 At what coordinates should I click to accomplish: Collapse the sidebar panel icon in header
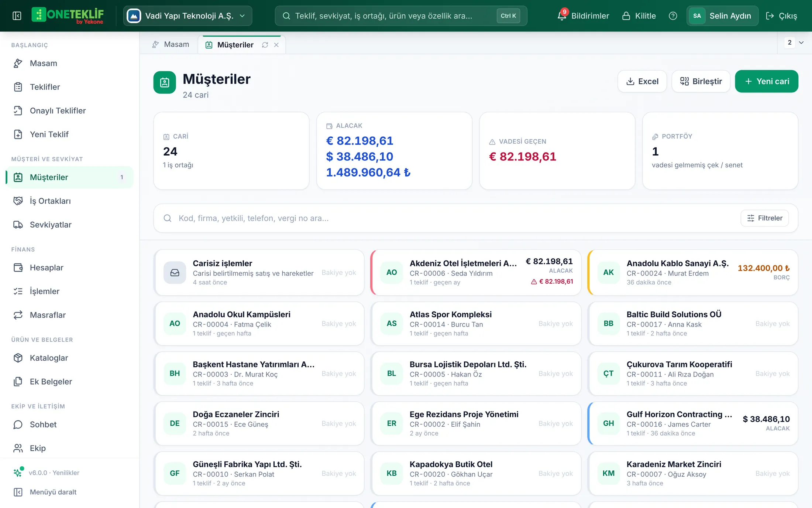coord(17,16)
